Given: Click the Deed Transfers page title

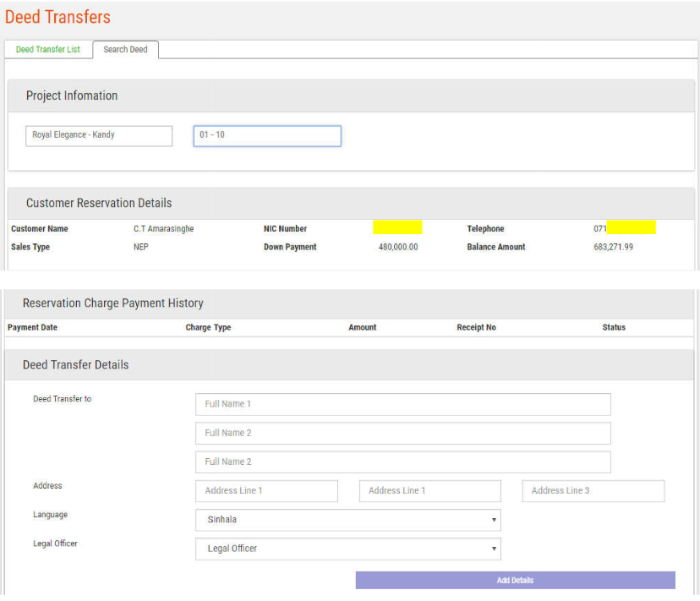Looking at the screenshot, I should [57, 17].
